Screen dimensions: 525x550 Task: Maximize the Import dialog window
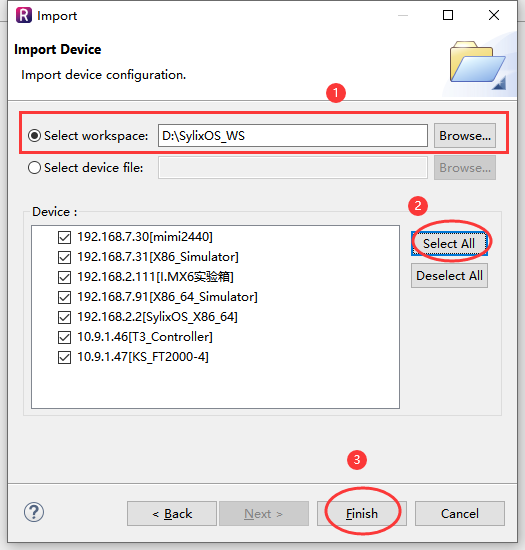tap(448, 15)
